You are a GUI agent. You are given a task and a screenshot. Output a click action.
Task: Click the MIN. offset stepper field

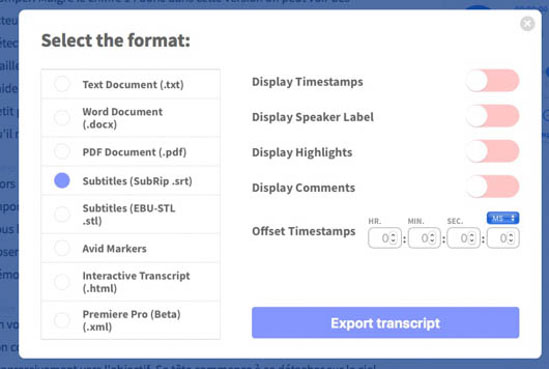click(x=424, y=238)
